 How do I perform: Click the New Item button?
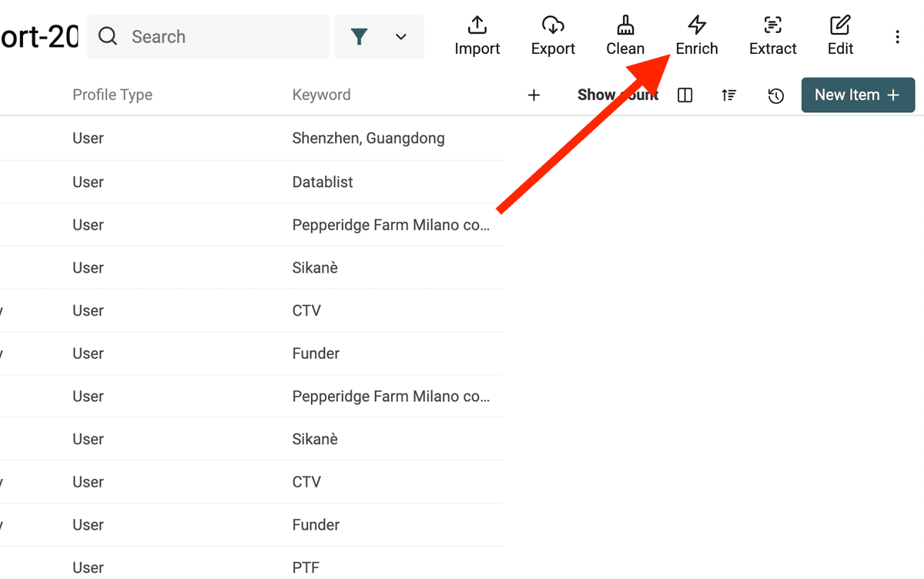coord(858,95)
